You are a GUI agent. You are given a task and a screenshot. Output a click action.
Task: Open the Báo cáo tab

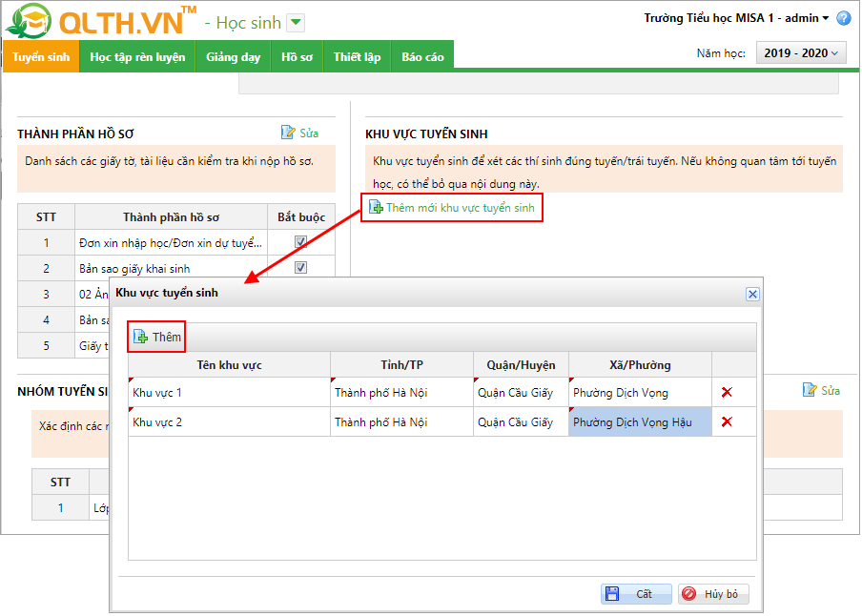(x=422, y=56)
